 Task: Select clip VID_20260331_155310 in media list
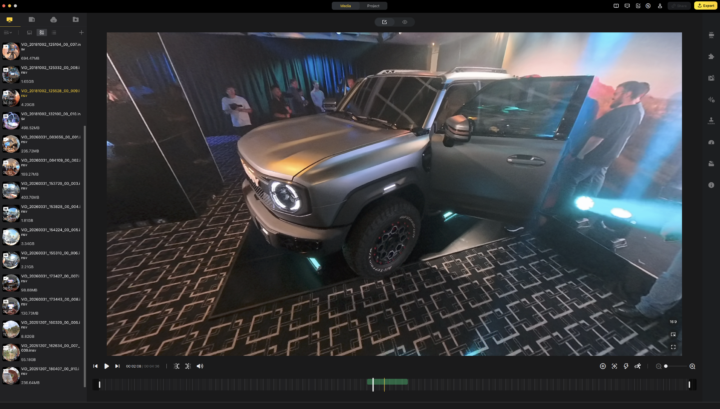coord(42,260)
